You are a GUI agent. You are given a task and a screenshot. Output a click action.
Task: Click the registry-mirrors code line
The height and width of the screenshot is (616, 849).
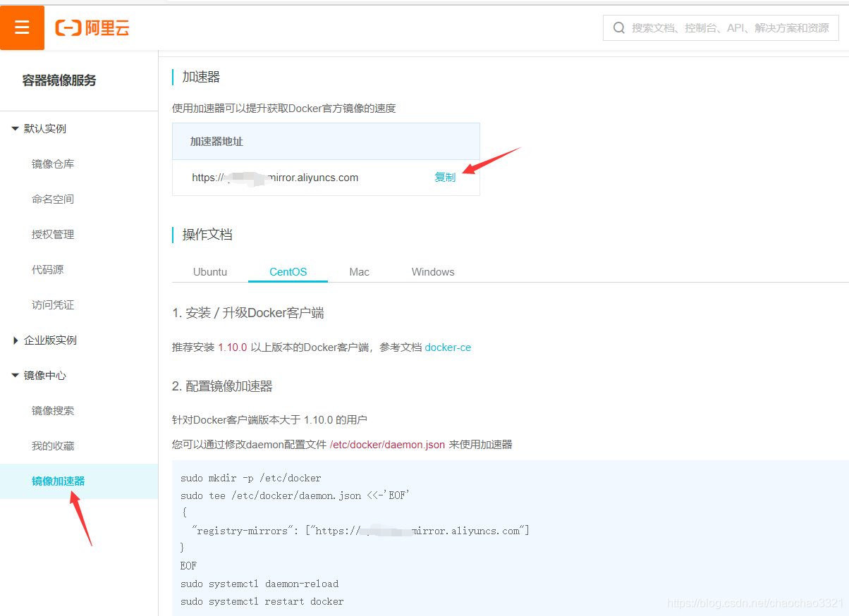[360, 531]
